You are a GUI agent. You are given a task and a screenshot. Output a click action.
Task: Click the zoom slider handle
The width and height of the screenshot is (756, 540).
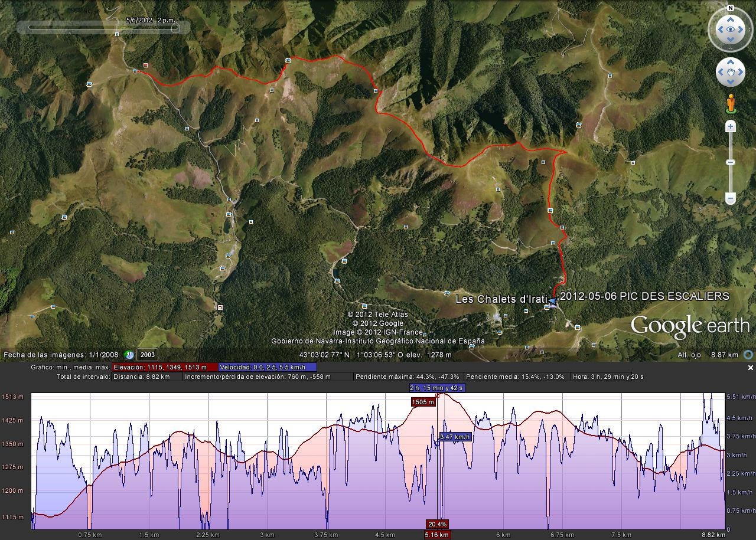731,162
